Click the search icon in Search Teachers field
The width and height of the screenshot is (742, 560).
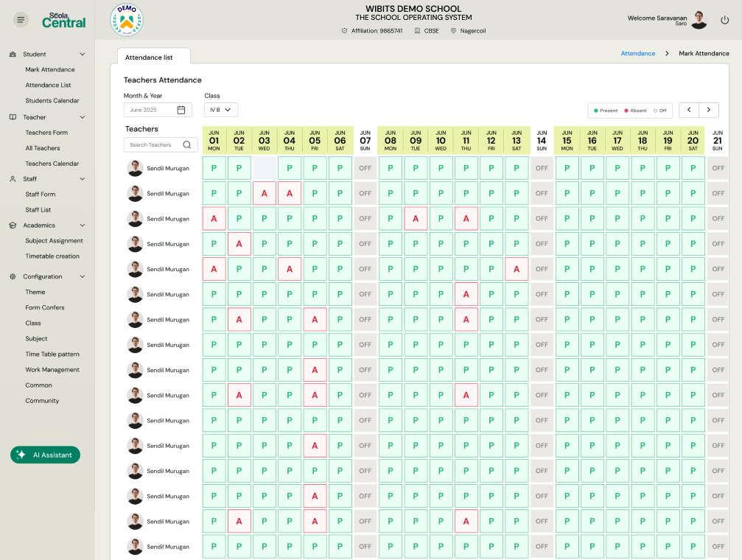click(186, 144)
